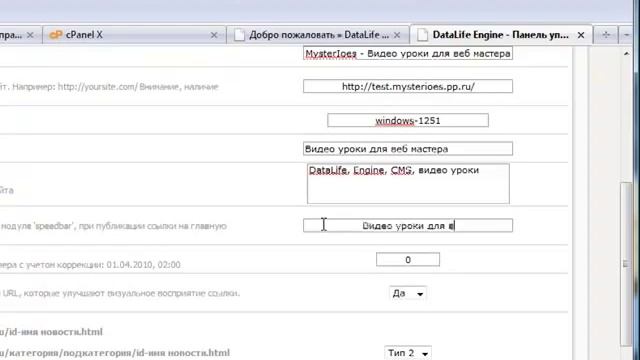Switch to the Добро пожаловать DataLife tab

click(317, 35)
